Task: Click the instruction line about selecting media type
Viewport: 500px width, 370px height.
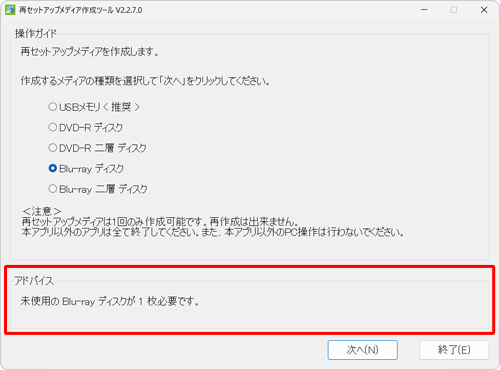Action: 145,81
